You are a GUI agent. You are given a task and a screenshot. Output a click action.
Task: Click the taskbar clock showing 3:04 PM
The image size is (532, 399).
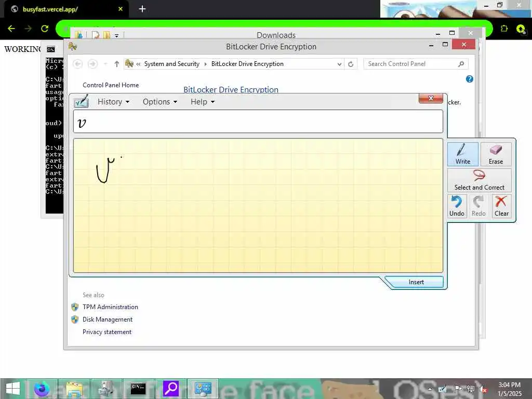[x=509, y=389]
